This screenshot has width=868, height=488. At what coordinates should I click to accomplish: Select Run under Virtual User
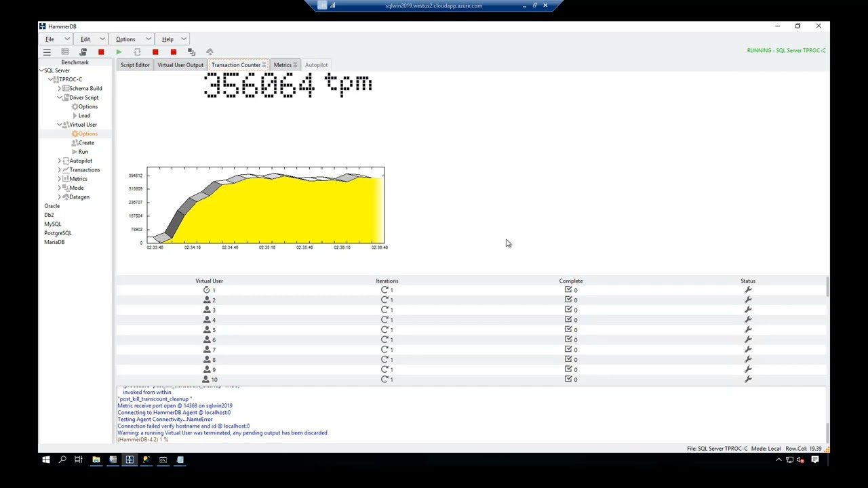(x=83, y=152)
